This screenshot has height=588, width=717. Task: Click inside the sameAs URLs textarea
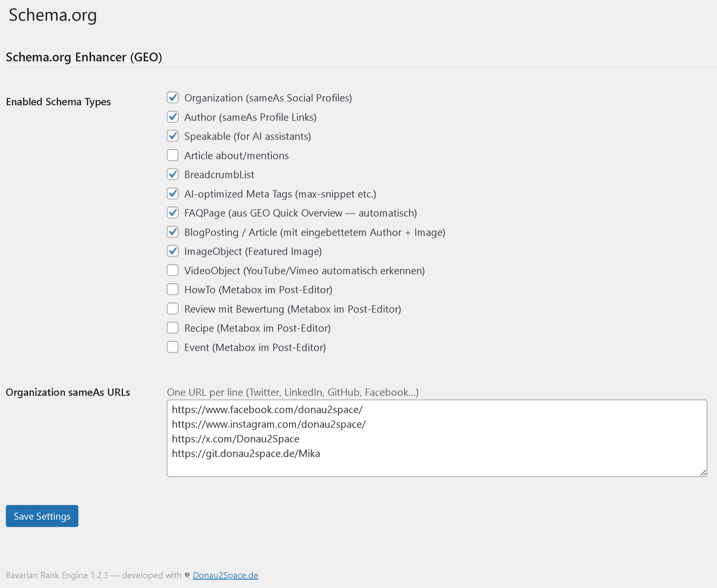437,437
